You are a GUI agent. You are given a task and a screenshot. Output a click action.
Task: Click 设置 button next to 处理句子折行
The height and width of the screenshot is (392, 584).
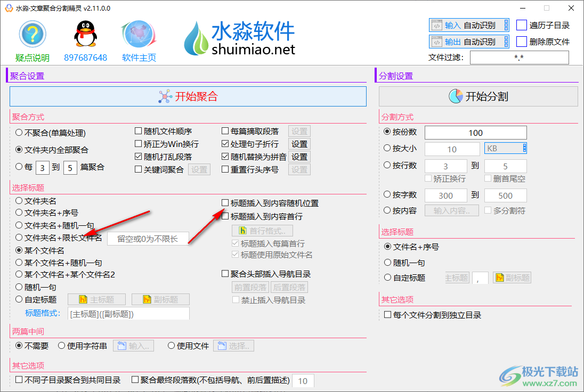(299, 144)
